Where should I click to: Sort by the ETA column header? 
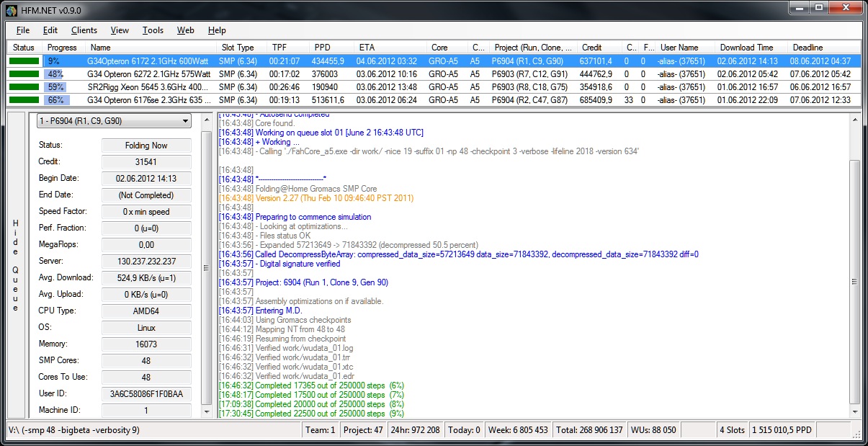[x=390, y=48]
